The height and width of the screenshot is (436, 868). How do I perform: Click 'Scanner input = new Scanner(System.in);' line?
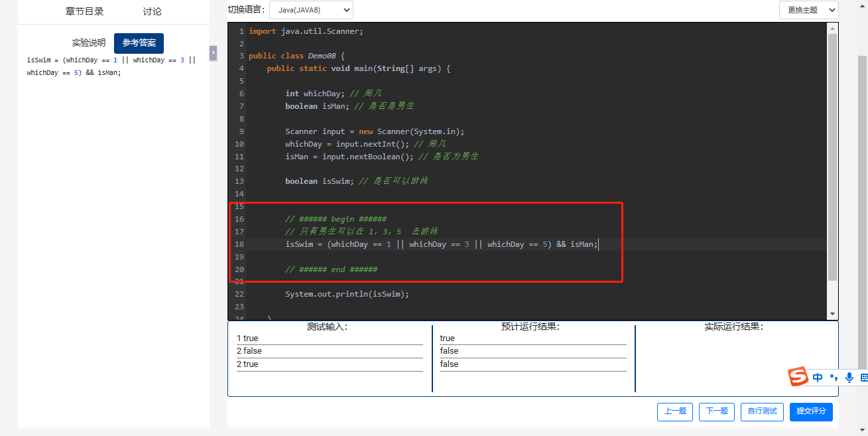tap(375, 131)
